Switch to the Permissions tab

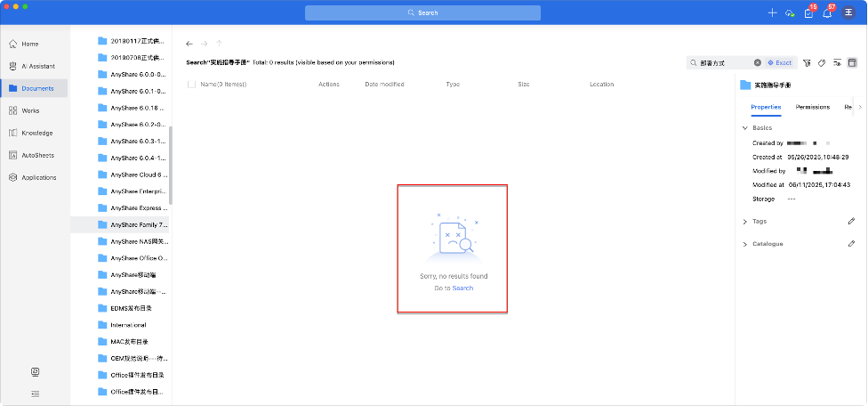tap(812, 107)
